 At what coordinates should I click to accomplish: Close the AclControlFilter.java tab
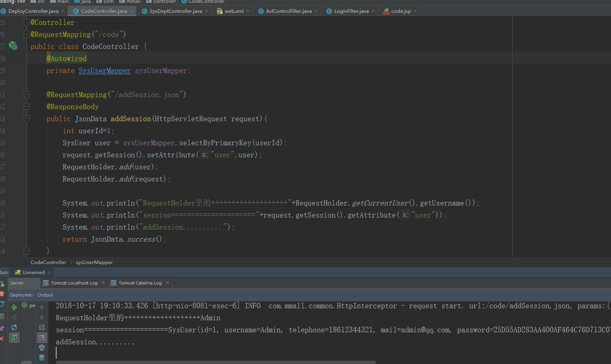pyautogui.click(x=316, y=11)
